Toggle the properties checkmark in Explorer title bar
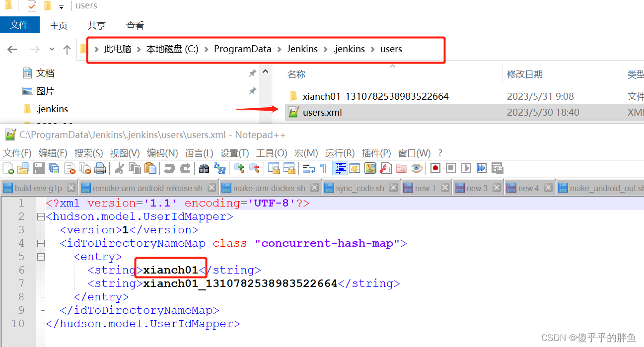The height and width of the screenshot is (347, 644). pos(32,6)
